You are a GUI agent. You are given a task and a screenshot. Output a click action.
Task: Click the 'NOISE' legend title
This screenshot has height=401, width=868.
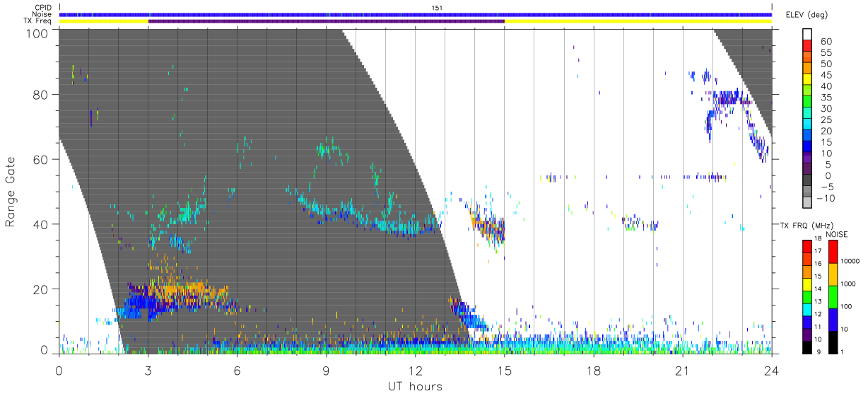(x=837, y=233)
